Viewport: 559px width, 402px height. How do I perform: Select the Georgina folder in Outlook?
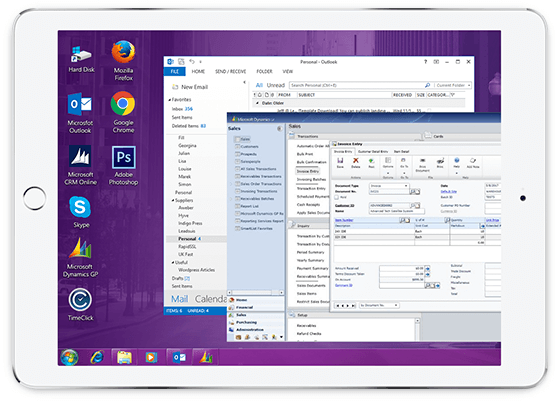pyautogui.click(x=187, y=145)
